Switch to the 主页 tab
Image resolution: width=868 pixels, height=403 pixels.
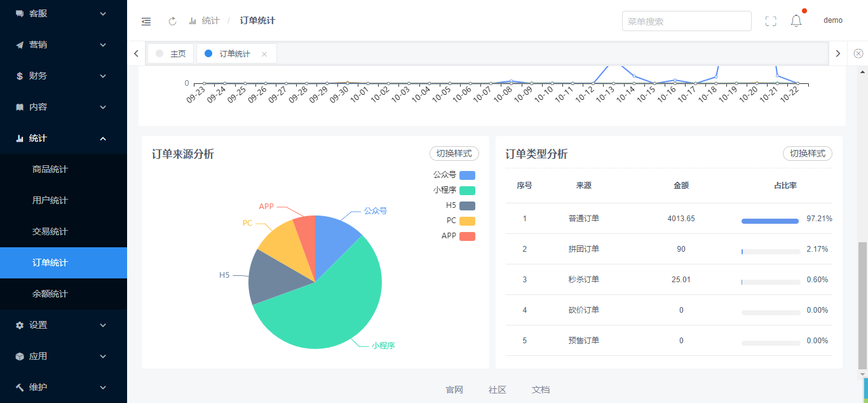[x=171, y=54]
